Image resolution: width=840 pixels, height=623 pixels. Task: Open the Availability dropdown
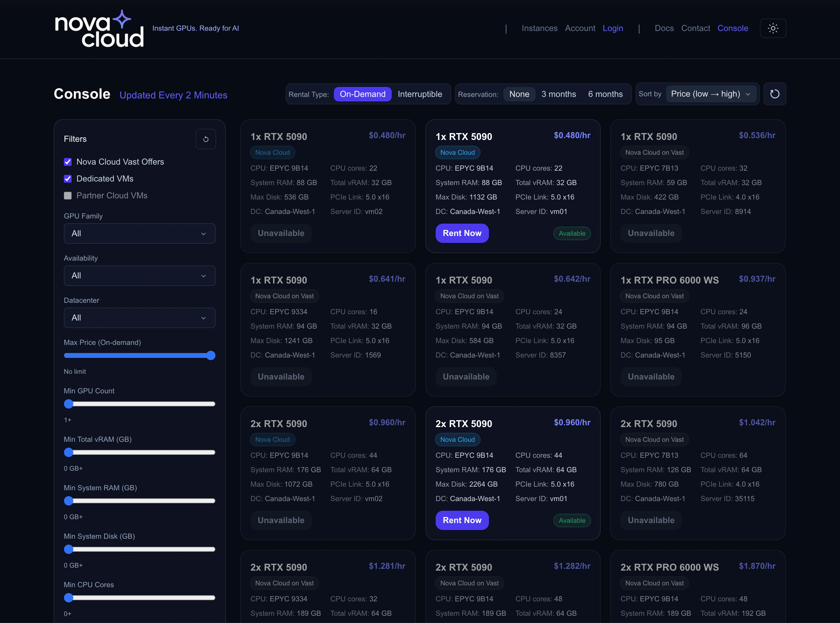(140, 276)
